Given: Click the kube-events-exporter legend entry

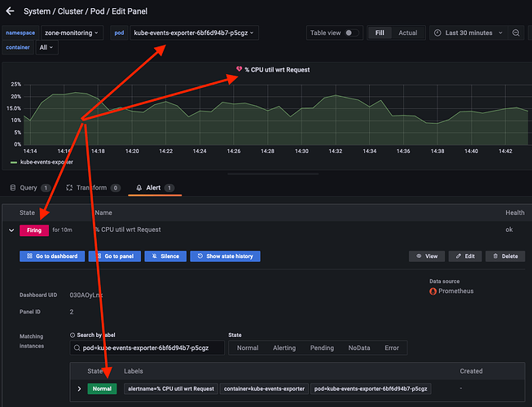Looking at the screenshot, I should 46,162.
